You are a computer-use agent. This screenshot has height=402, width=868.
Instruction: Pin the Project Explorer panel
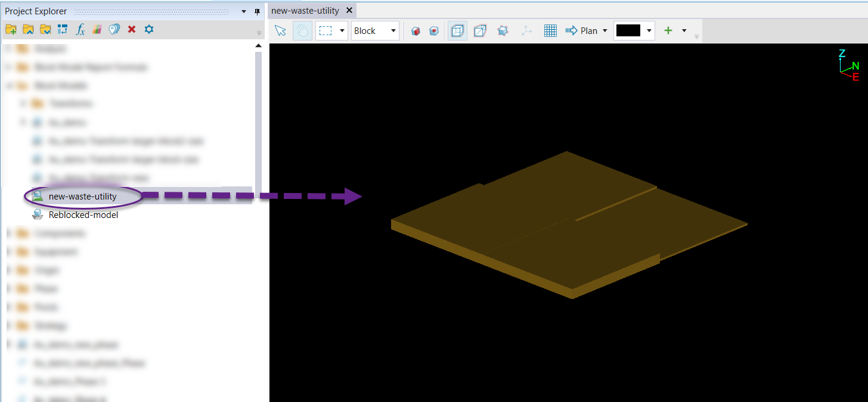click(x=258, y=11)
